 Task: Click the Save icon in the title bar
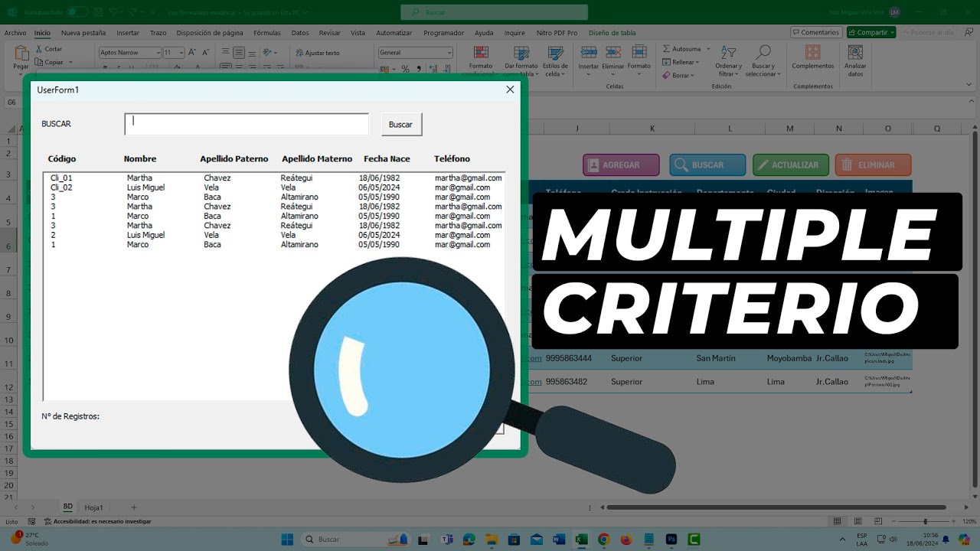coord(98,12)
